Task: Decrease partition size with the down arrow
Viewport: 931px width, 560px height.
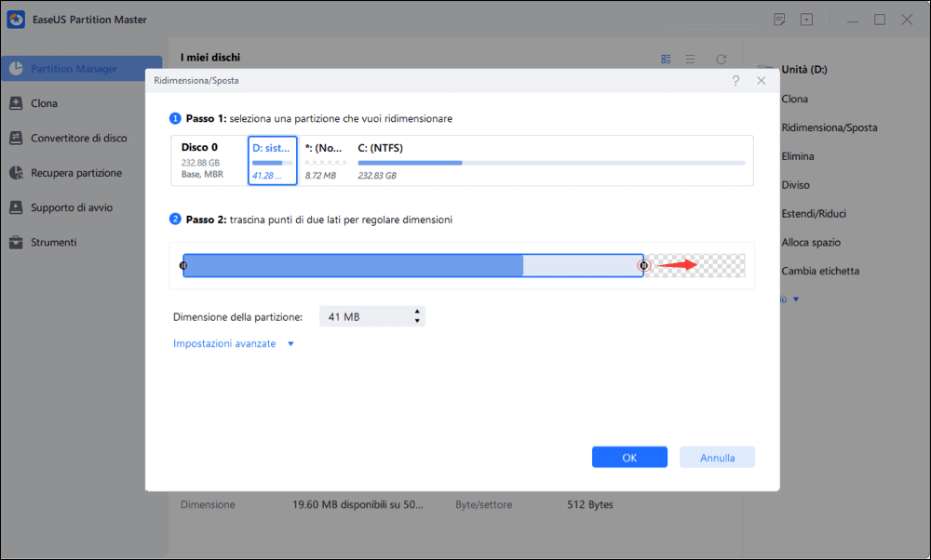Action: click(x=417, y=321)
